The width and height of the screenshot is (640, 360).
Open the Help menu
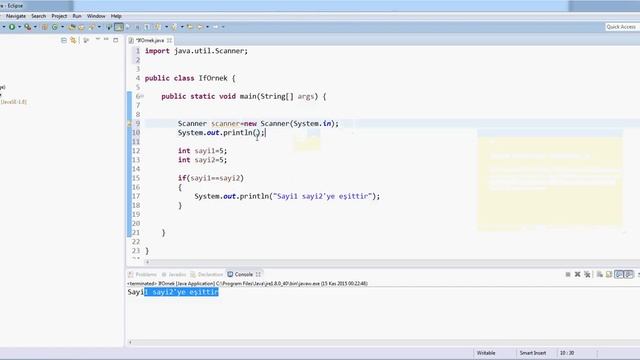(x=116, y=16)
